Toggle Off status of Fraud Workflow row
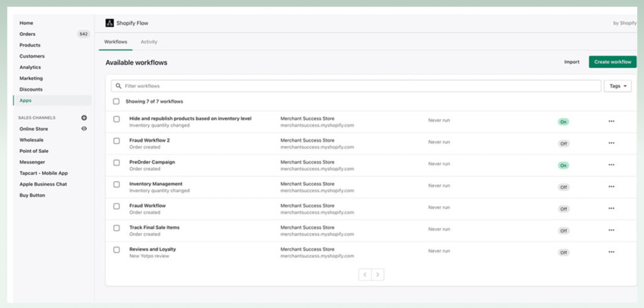 pos(563,209)
